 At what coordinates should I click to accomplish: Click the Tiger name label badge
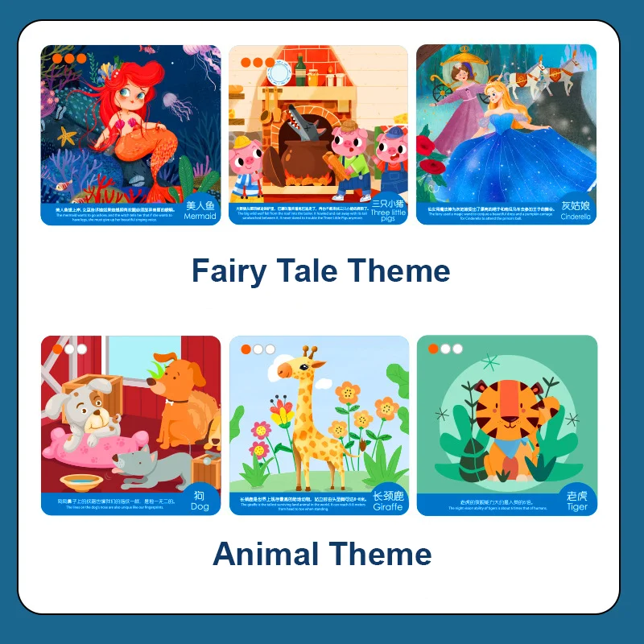577,500
